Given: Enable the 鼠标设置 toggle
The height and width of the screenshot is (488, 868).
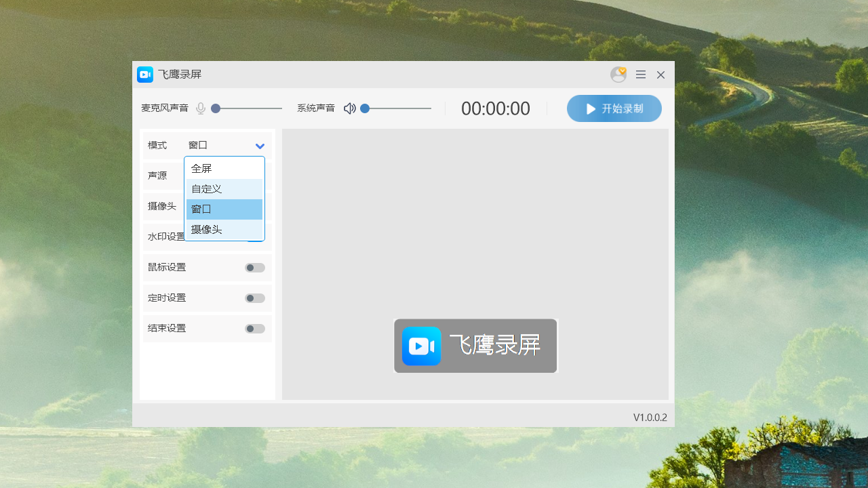Looking at the screenshot, I should (254, 267).
